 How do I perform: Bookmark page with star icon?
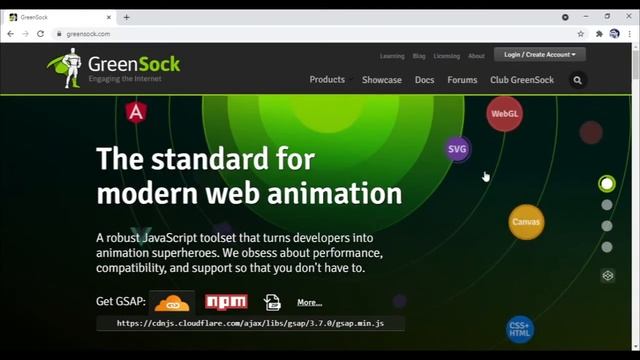(580, 34)
